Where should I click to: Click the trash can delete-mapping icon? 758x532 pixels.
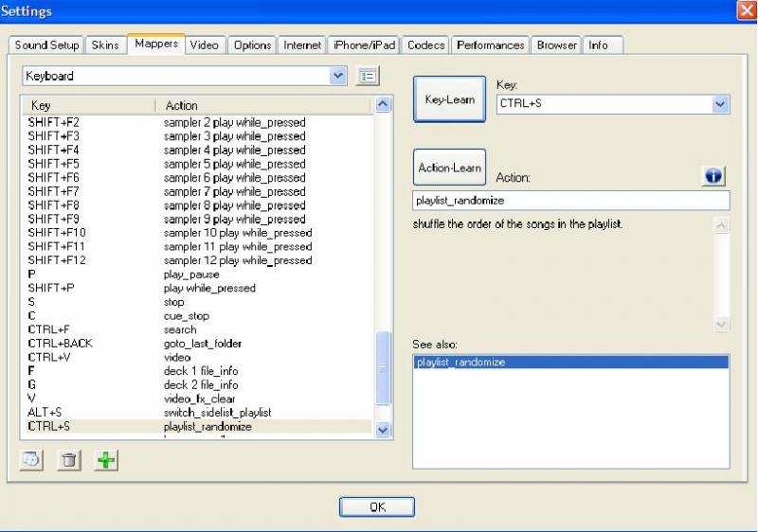(71, 460)
